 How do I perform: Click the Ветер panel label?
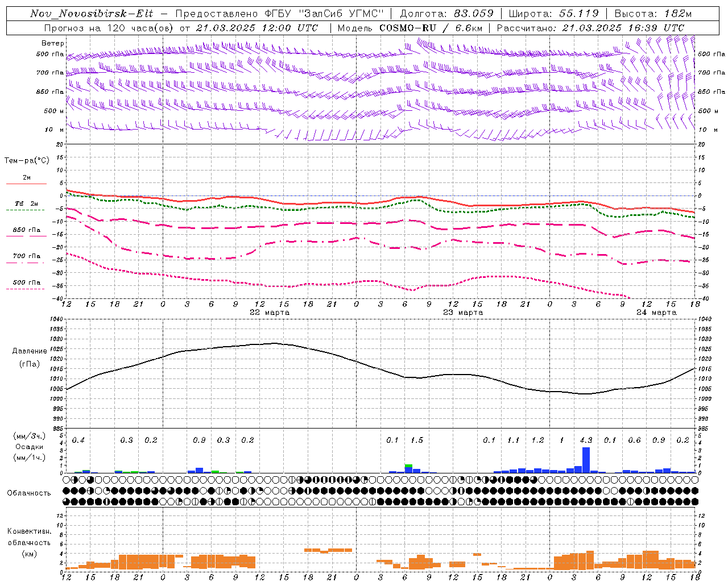click(x=53, y=43)
